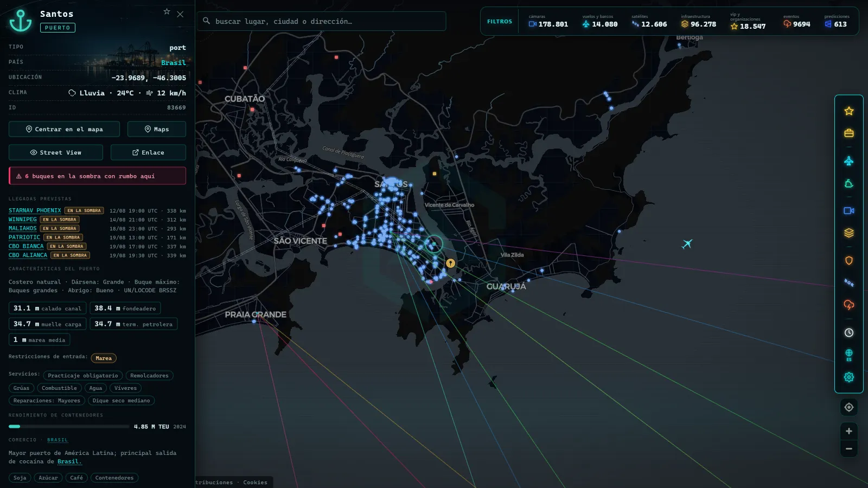The height and width of the screenshot is (488, 868).
Task: Favorite Santos port with star icon
Action: [167, 11]
